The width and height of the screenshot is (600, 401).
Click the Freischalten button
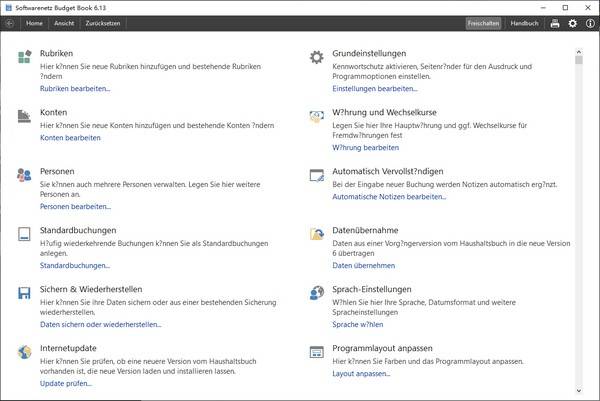click(x=483, y=23)
